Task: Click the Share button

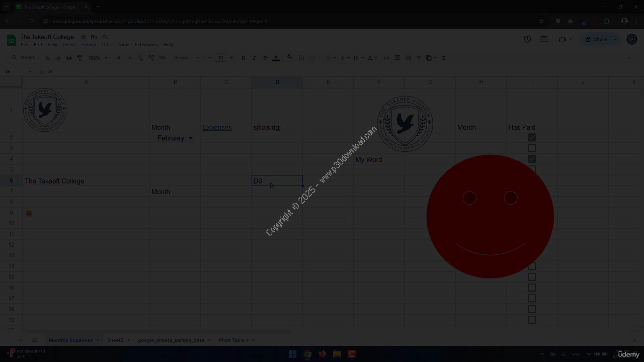Action: [596, 39]
